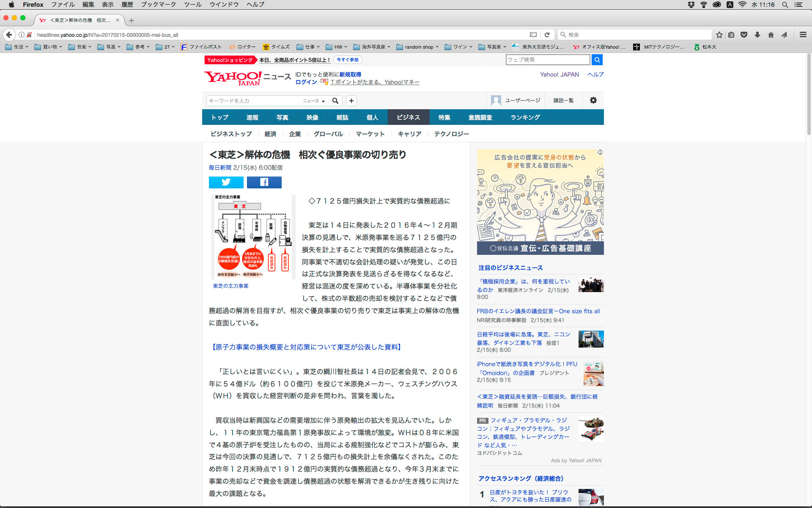
Task: Click the ログイン link
Action: tap(306, 82)
